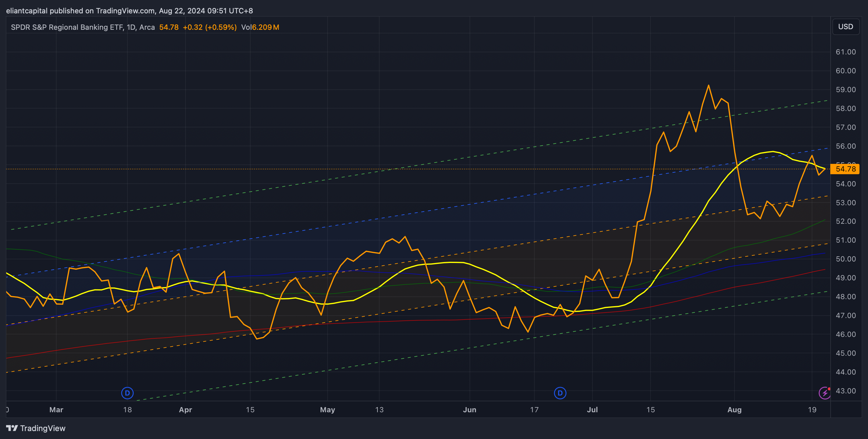Screen dimensions: 868x439
Task: Click the Aug label on the time axis
Action: (x=734, y=410)
